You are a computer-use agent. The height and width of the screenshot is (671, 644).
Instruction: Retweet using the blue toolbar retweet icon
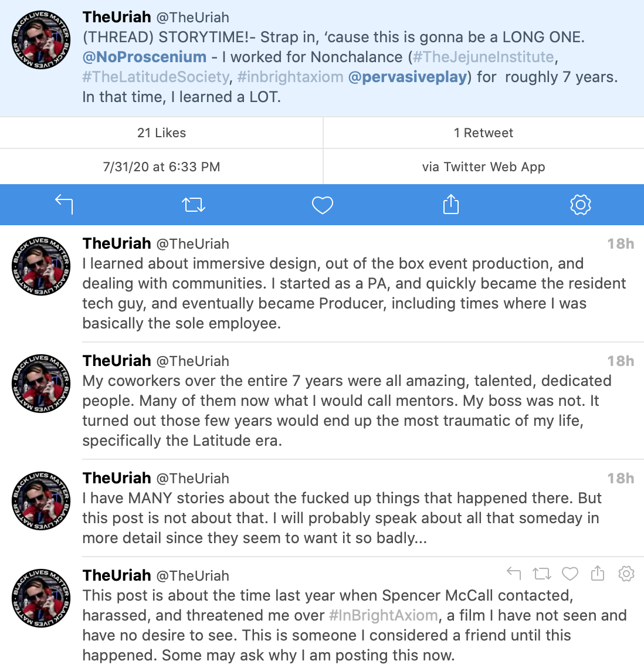click(194, 205)
